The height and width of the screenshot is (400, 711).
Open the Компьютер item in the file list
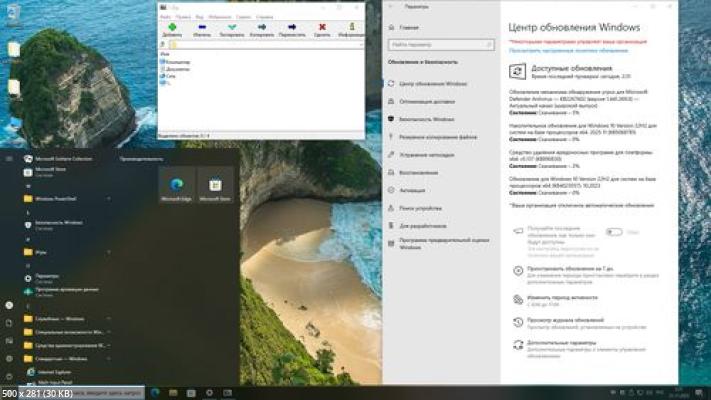[179, 62]
